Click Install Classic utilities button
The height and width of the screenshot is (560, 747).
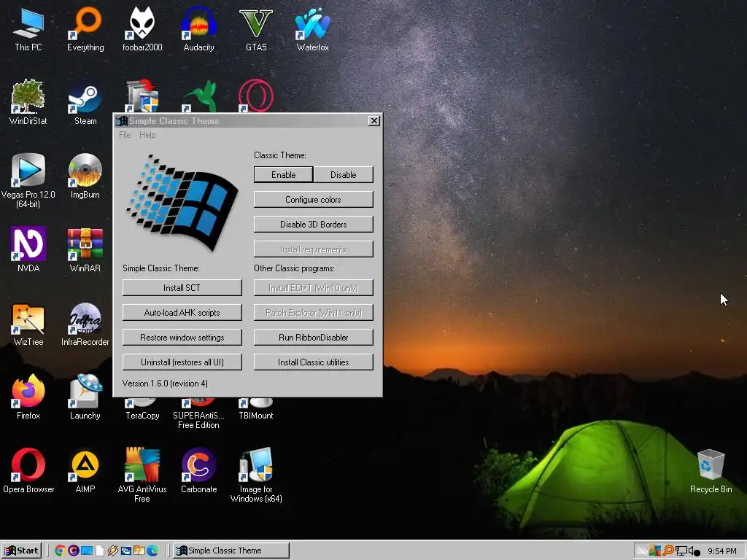click(313, 362)
